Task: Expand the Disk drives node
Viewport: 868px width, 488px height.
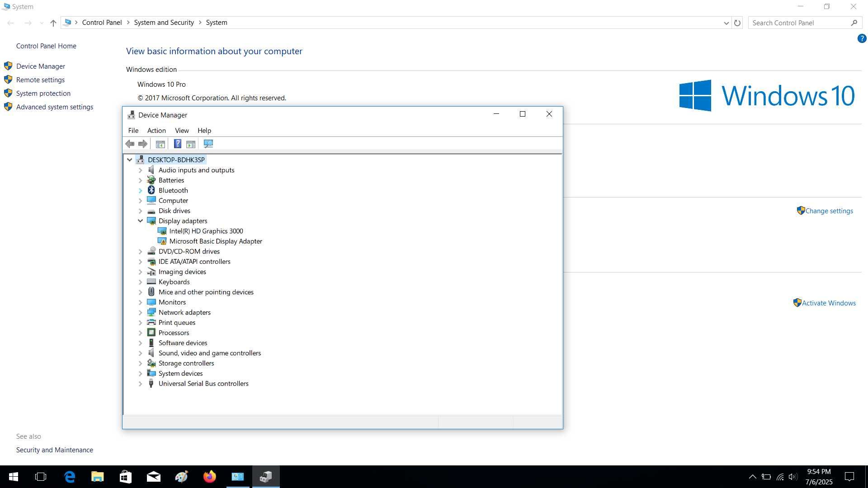Action: 140,211
